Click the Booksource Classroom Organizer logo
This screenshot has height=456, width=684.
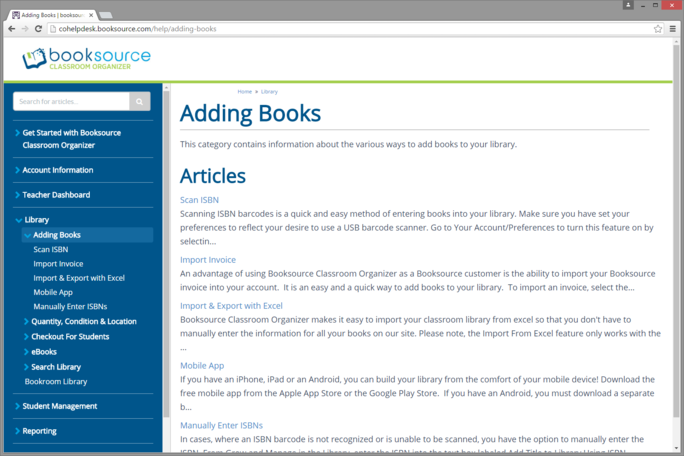[87, 58]
